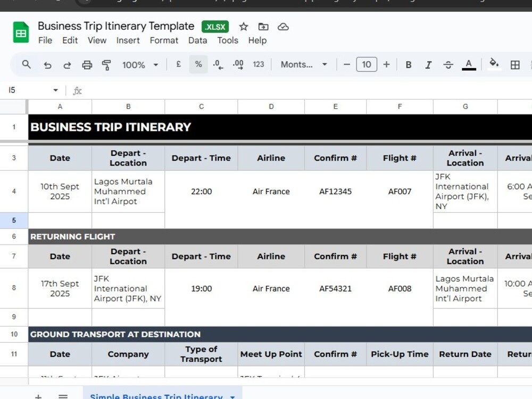Select row 5 header

coord(14,220)
